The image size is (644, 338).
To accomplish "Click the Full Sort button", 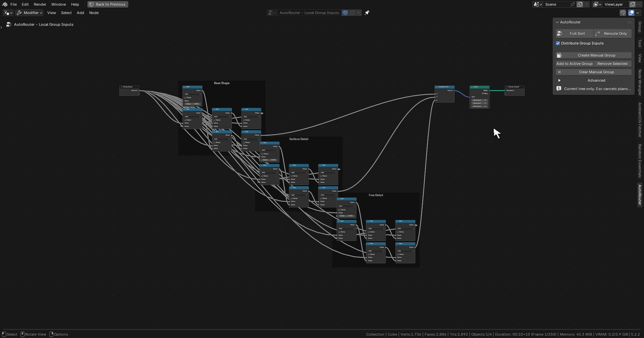I will [574, 34].
